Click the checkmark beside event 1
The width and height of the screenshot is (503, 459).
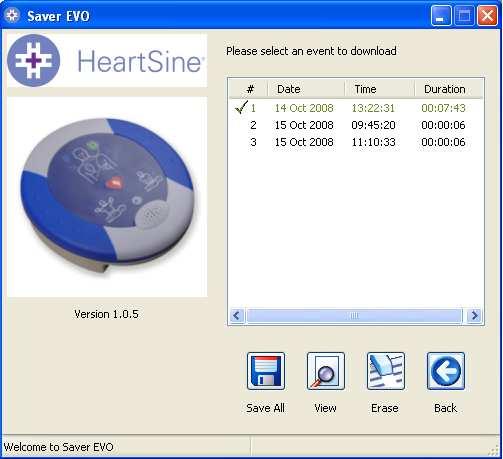coord(241,107)
